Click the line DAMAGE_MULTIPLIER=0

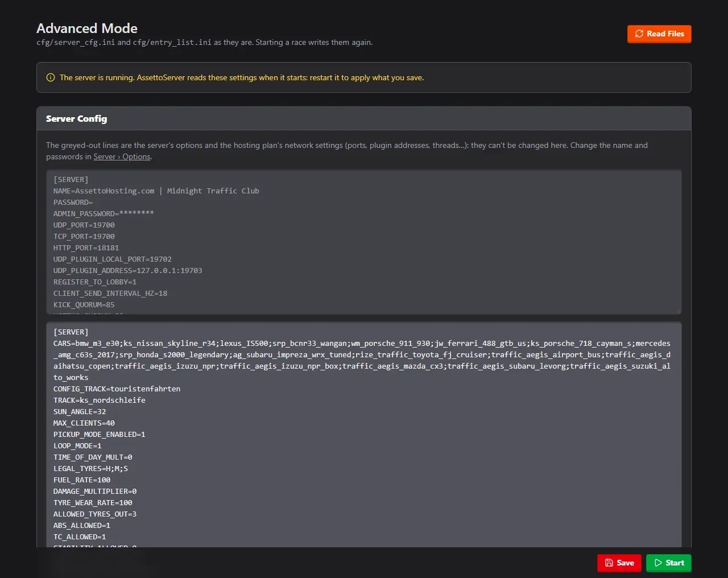[x=95, y=491]
